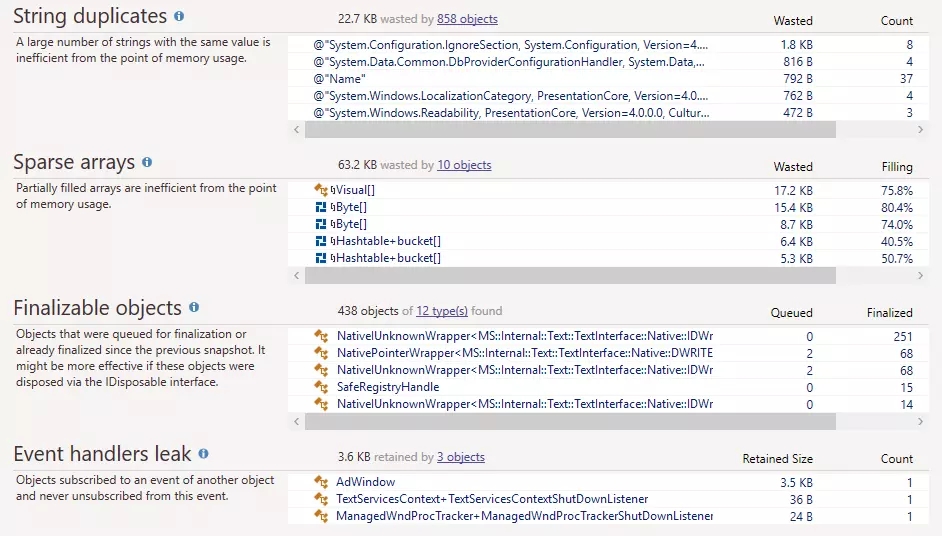Click info icon beside Sparse arrays heading
Viewport: 942px width, 536px height.
pyautogui.click(x=147, y=162)
